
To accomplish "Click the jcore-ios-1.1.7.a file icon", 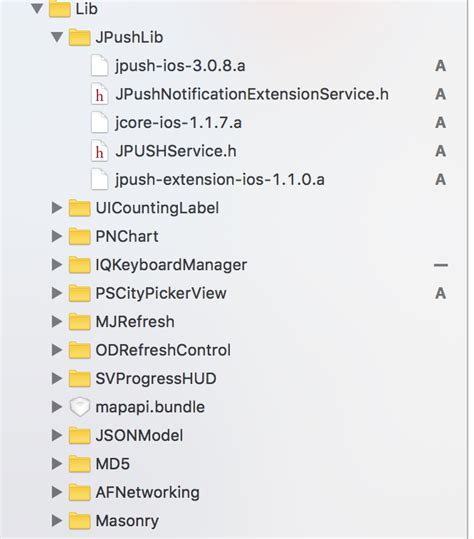I will tap(99, 123).
